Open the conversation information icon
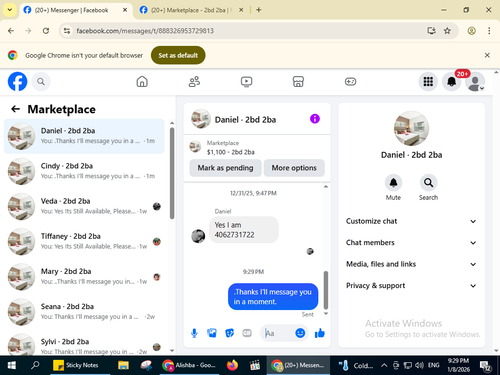 [315, 119]
